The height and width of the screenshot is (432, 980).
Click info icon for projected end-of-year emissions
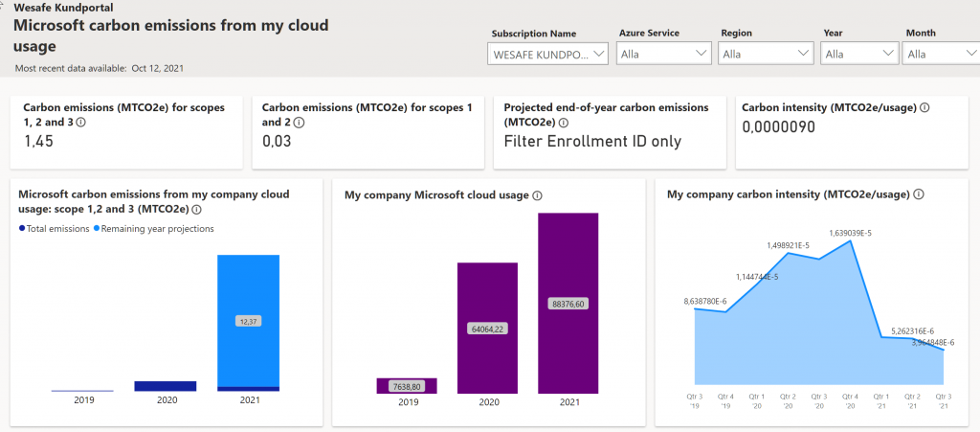pyautogui.click(x=564, y=123)
